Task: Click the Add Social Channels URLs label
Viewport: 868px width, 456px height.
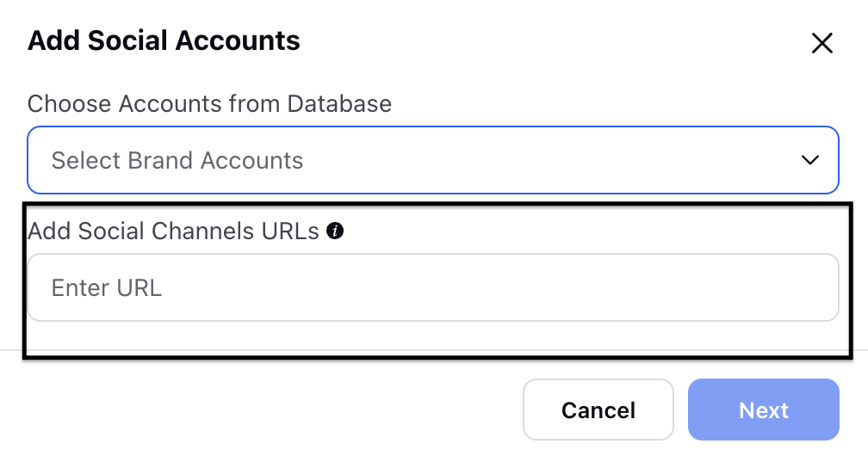Action: [x=173, y=231]
